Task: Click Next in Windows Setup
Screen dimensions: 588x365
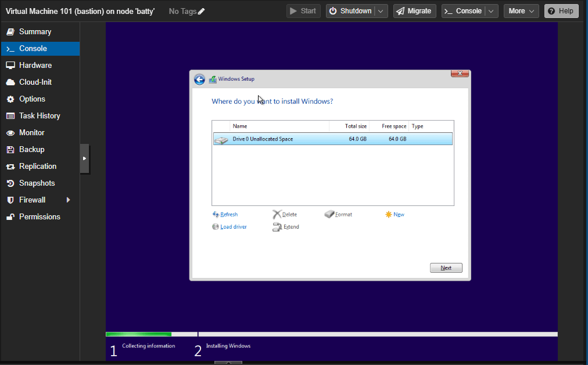Action: 446,268
